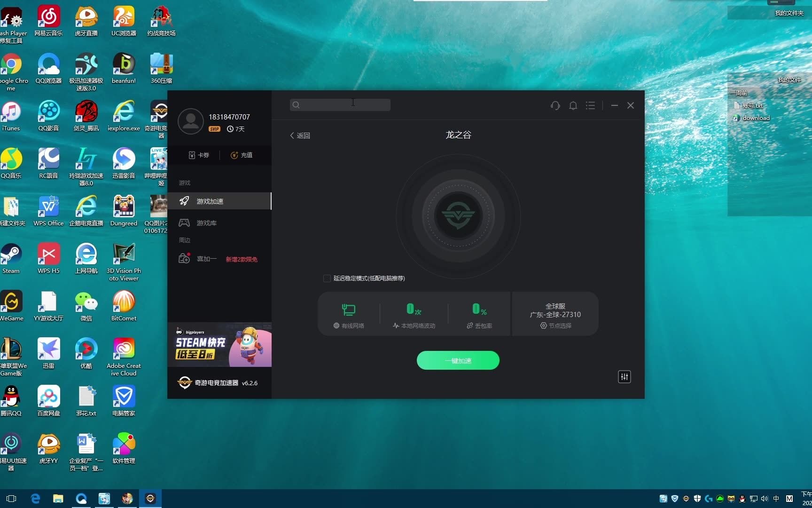The height and width of the screenshot is (508, 812).
Task: Click 返回 back link
Action: click(x=300, y=135)
